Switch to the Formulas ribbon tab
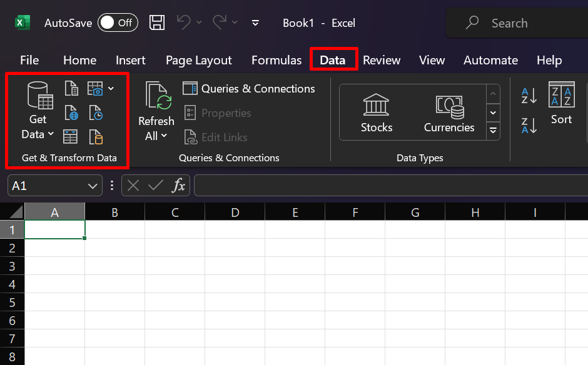The height and width of the screenshot is (365, 588). (276, 60)
